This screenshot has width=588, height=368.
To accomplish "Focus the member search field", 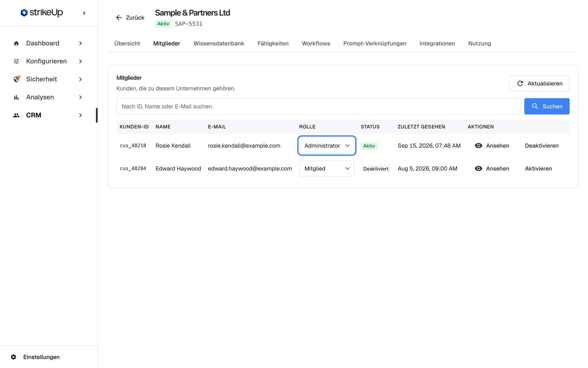I will [318, 106].
